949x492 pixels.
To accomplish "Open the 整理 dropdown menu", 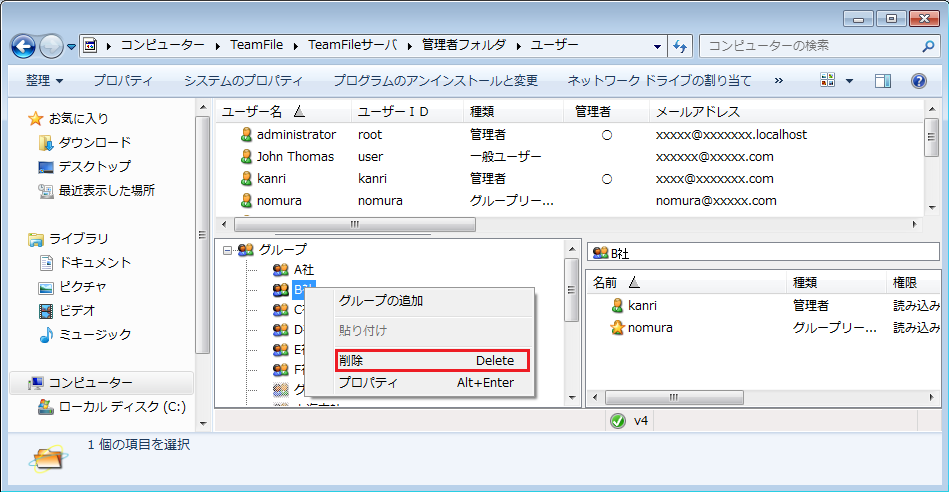I will pos(44,81).
